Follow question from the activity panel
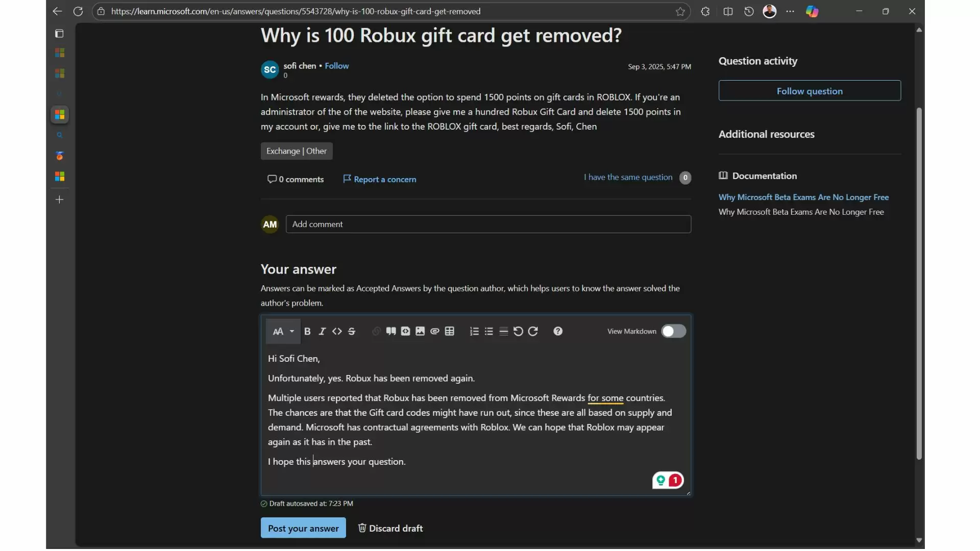Screen dimensions: 980x551 coord(810,91)
